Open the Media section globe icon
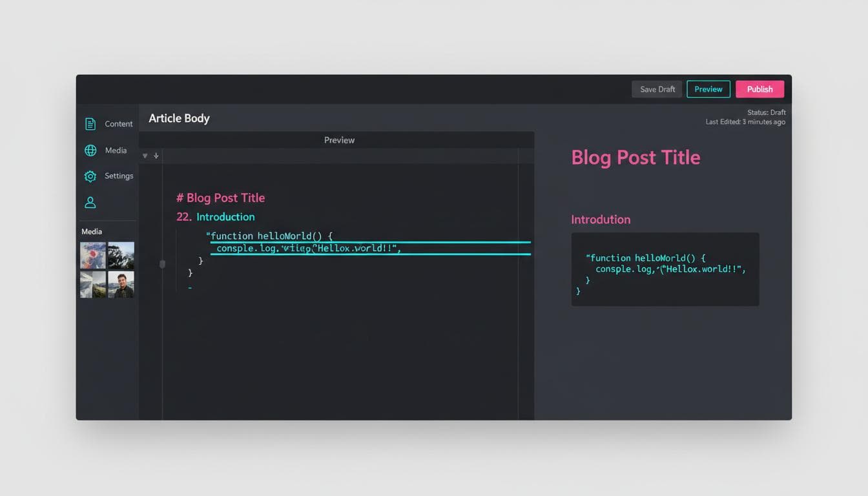Image resolution: width=868 pixels, height=496 pixels. (90, 150)
